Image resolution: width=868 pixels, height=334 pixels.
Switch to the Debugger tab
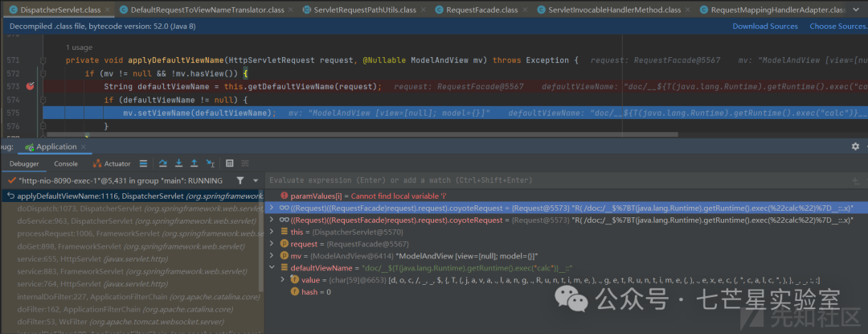pyautogui.click(x=24, y=164)
